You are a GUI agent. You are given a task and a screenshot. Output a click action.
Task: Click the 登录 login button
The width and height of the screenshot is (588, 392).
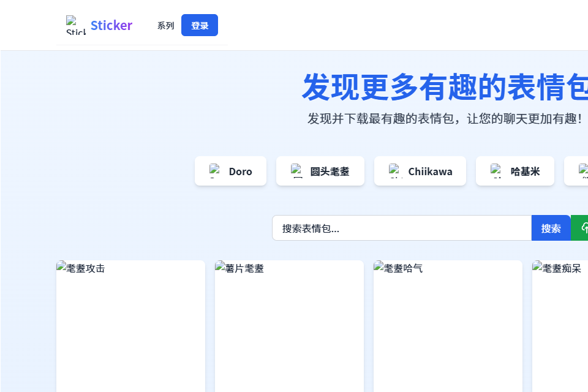200,25
